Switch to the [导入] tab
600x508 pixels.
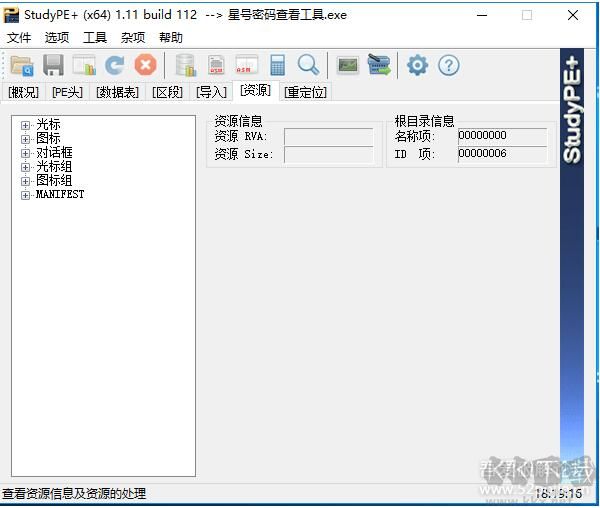click(x=212, y=92)
